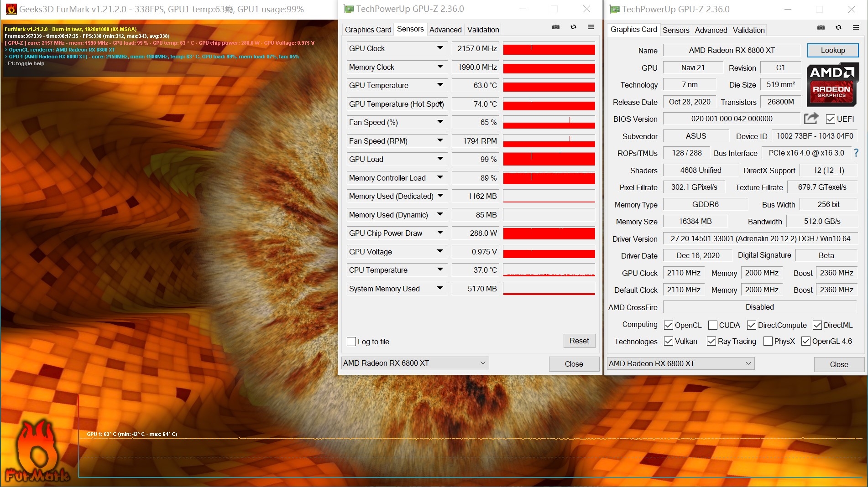Open the Validation tab in the Graphics Card window
This screenshot has width=868, height=487.
tap(748, 30)
